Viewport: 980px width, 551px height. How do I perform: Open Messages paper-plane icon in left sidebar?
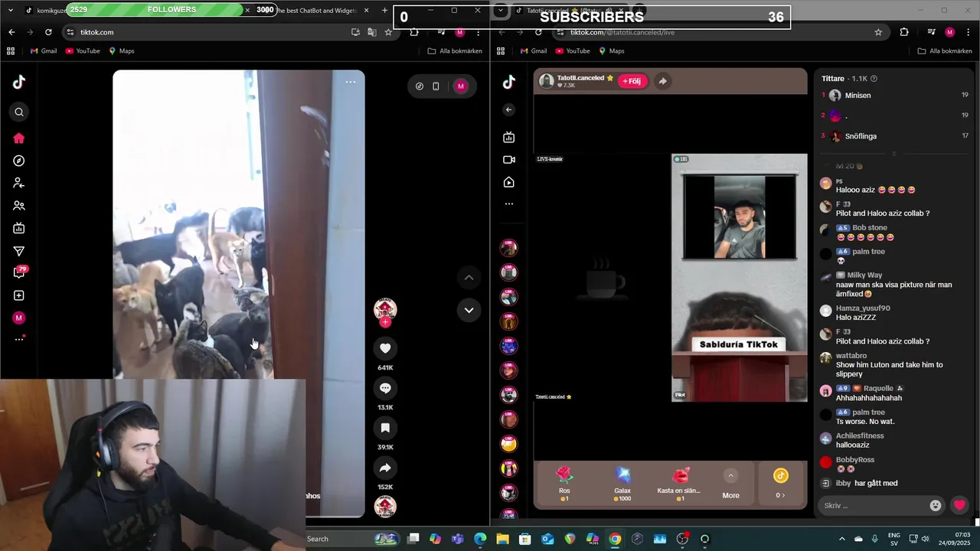click(19, 251)
